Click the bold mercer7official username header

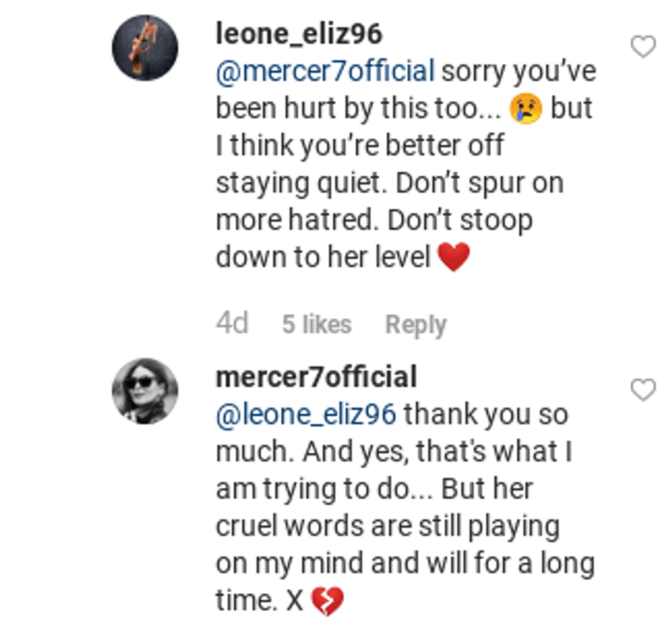(x=316, y=377)
